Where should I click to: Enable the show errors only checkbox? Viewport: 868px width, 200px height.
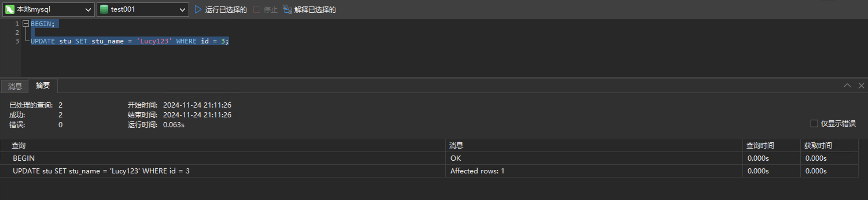(814, 124)
